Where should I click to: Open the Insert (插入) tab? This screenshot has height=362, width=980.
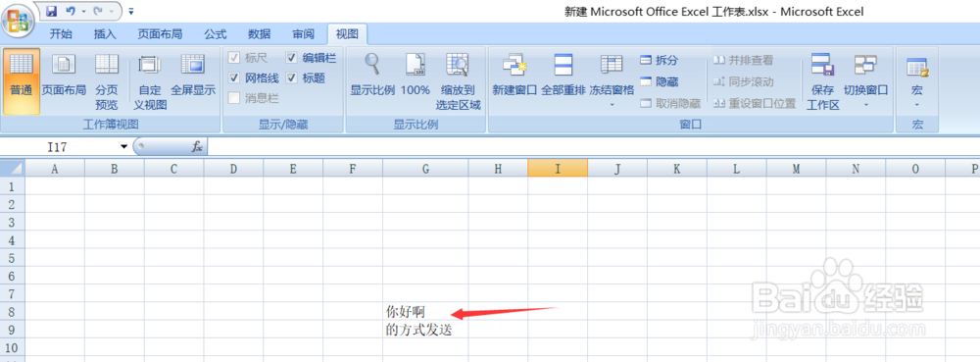[x=105, y=34]
